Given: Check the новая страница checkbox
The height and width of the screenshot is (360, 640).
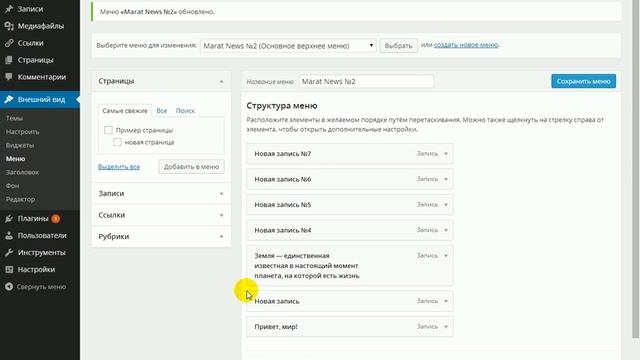Looking at the screenshot, I should (x=117, y=142).
